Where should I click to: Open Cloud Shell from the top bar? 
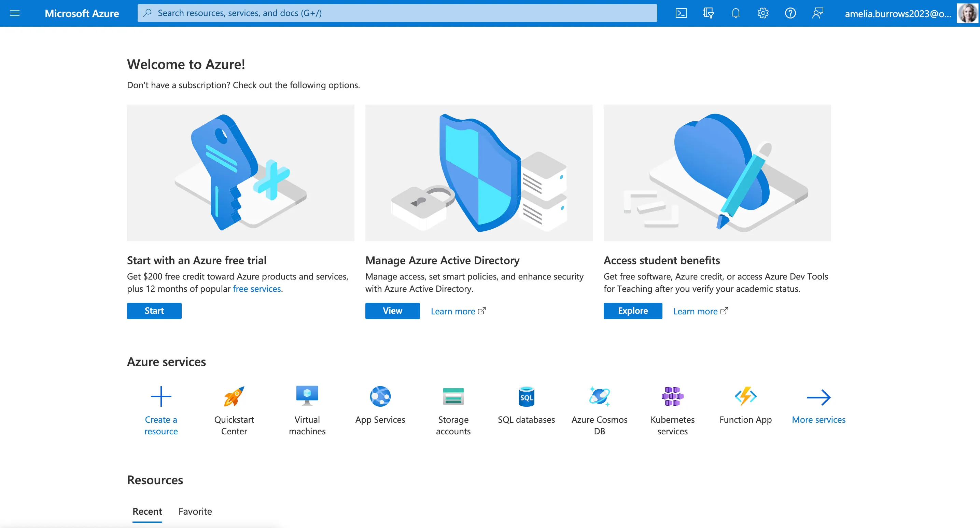coord(681,13)
